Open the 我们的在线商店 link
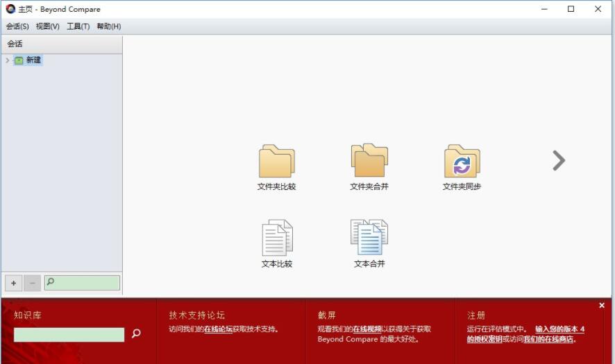Viewport: 615px width, 364px height. tap(548, 339)
